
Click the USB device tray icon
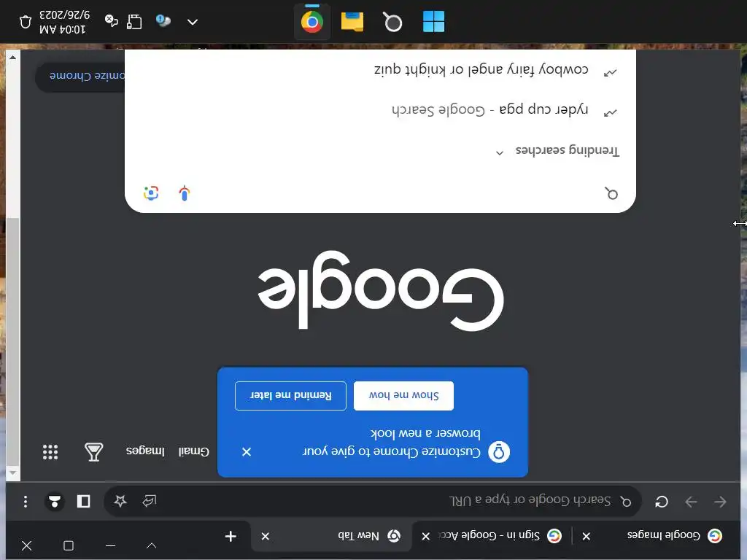[x=134, y=22]
